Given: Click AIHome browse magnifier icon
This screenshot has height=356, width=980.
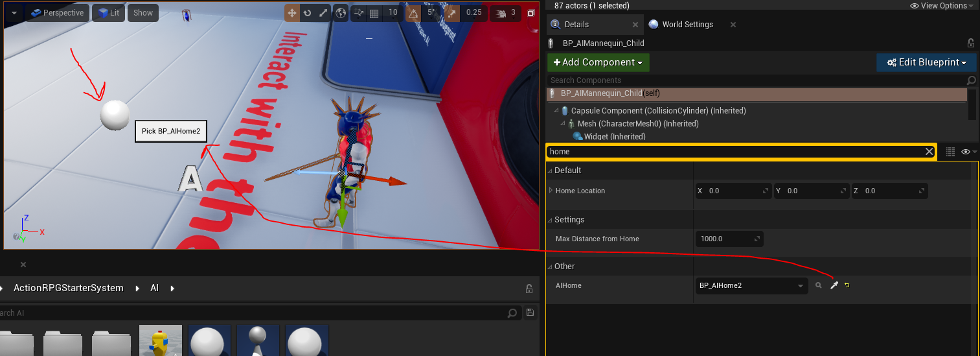Looking at the screenshot, I should (x=819, y=285).
